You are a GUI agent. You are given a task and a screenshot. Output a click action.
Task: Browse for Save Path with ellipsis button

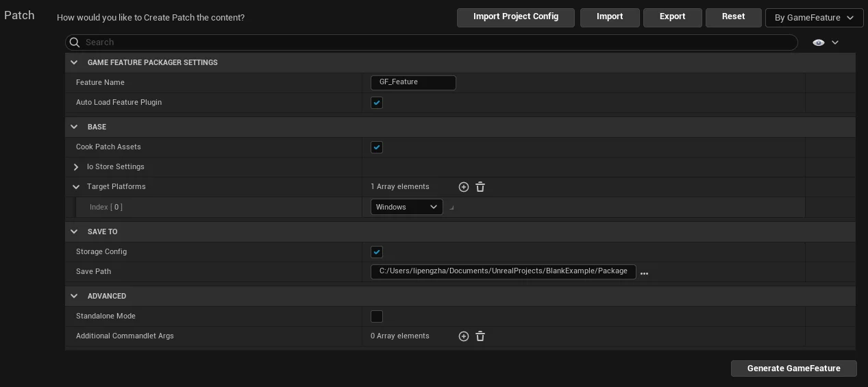pos(644,273)
